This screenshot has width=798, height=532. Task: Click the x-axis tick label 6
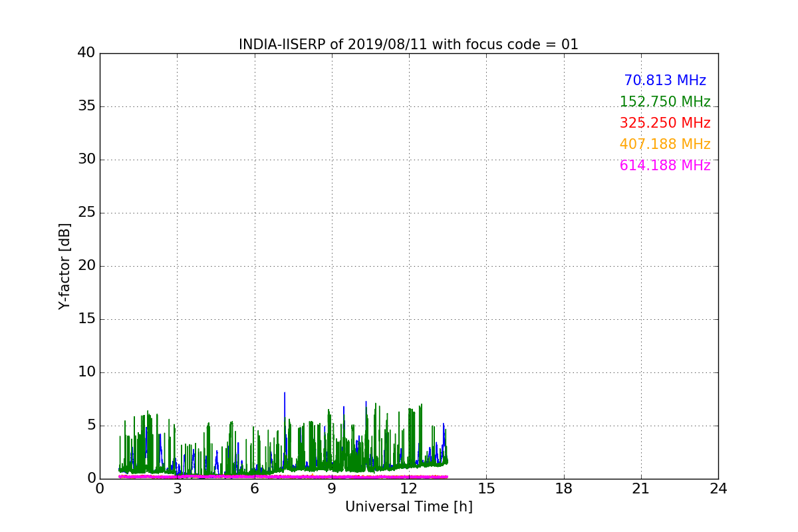254,488
